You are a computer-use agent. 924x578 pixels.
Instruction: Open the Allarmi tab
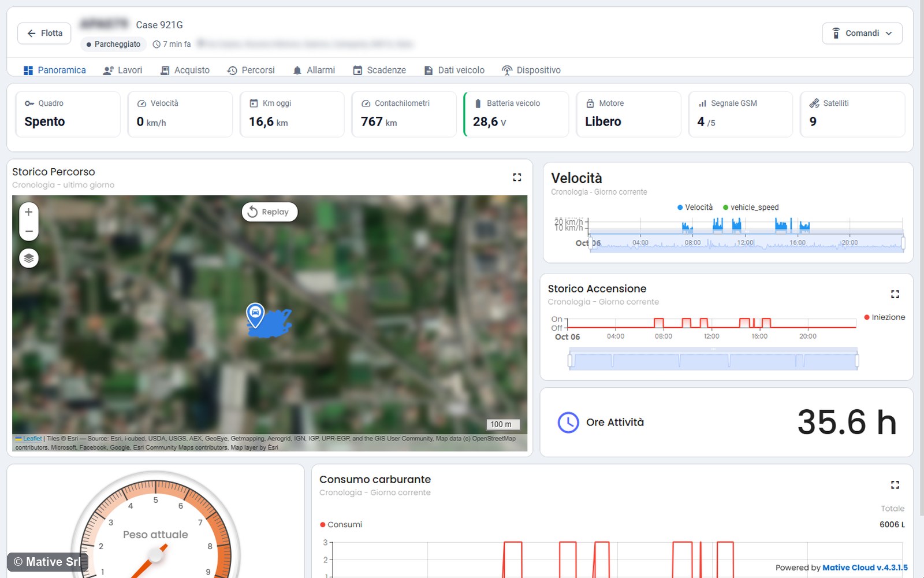pos(314,70)
